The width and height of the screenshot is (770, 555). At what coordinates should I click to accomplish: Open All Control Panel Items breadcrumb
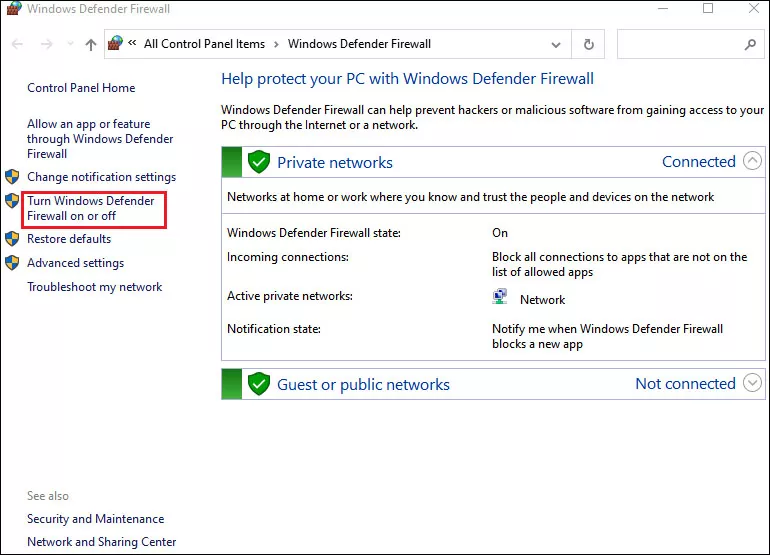click(x=204, y=44)
